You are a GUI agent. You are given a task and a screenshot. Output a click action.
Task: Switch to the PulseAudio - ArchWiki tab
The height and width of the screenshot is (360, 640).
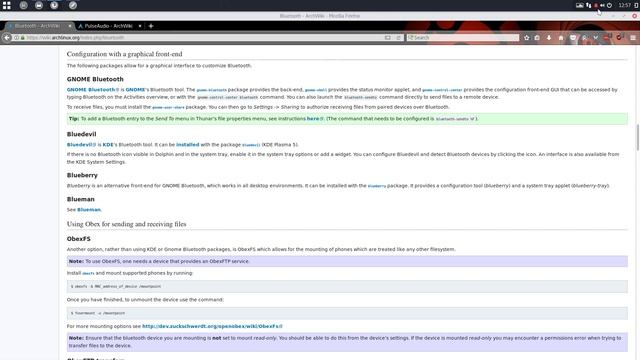click(x=108, y=26)
